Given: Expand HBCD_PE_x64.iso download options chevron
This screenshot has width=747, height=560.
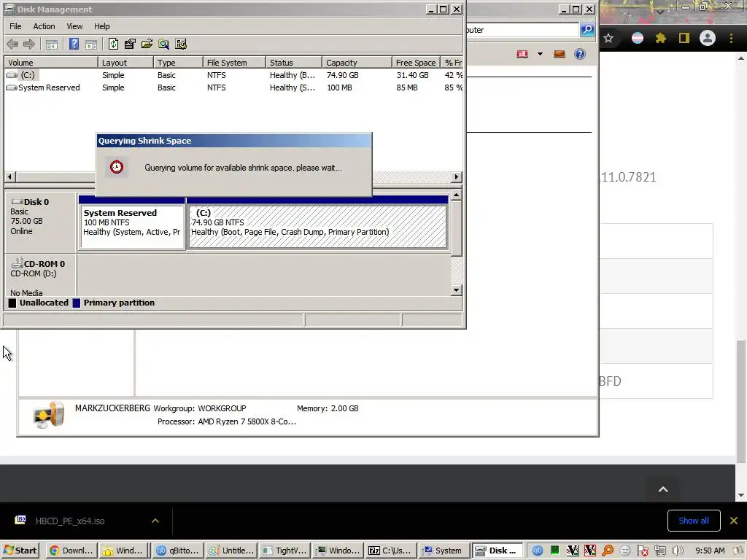Looking at the screenshot, I should [x=155, y=521].
